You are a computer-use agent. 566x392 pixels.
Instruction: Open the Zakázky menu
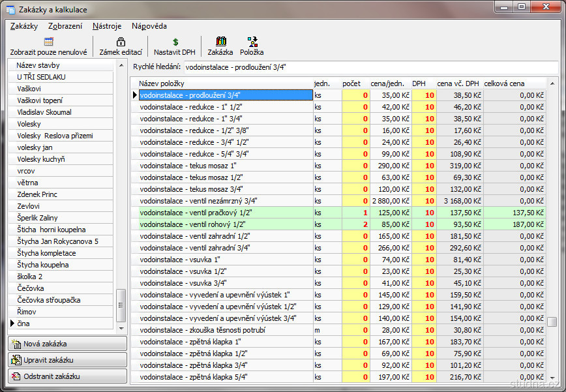pos(24,26)
